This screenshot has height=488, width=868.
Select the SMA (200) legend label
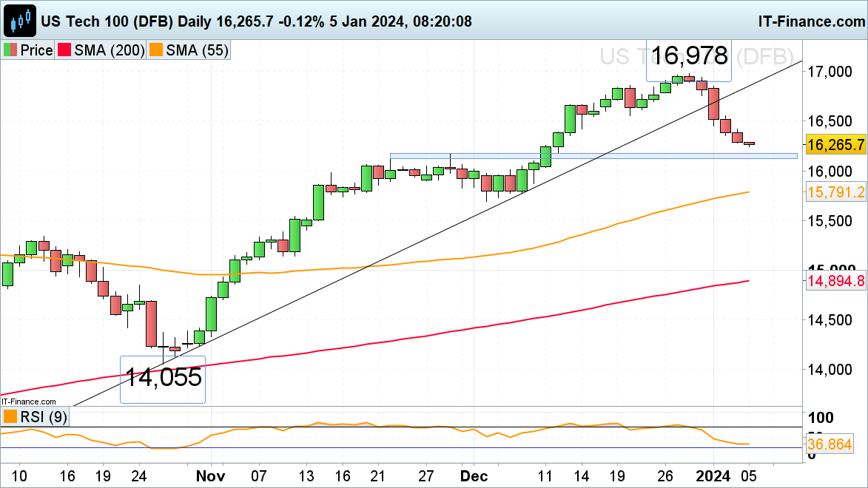(x=110, y=50)
